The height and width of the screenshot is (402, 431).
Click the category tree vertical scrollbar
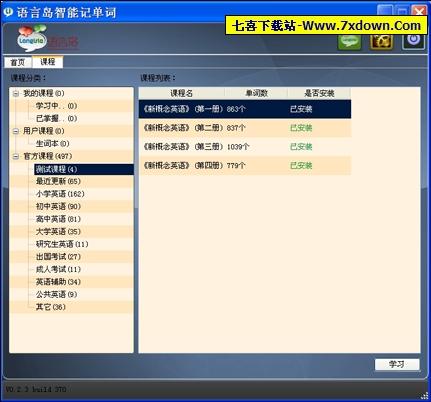click(x=136, y=220)
